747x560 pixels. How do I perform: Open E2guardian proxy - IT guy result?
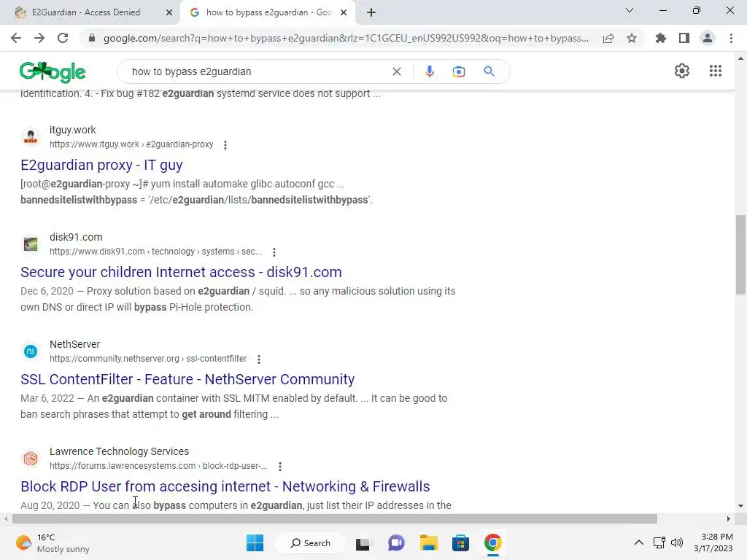pos(101,165)
